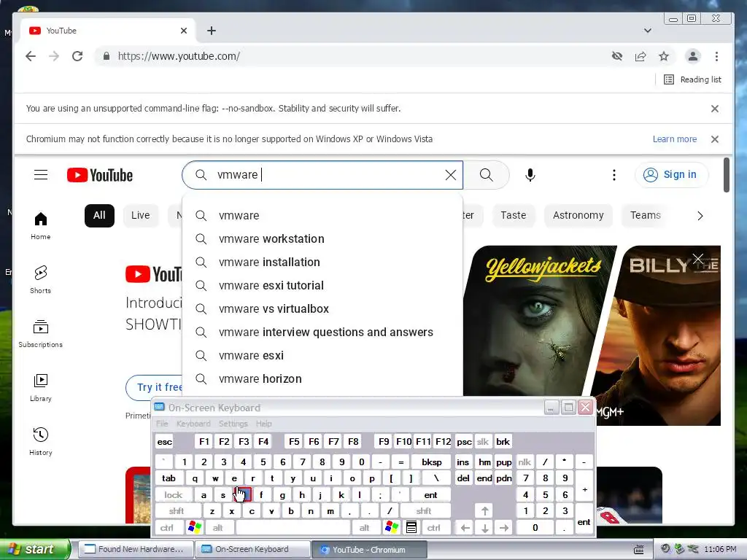Toggle the lock key on On-Screen Keyboard
The height and width of the screenshot is (560, 747).
(174, 495)
